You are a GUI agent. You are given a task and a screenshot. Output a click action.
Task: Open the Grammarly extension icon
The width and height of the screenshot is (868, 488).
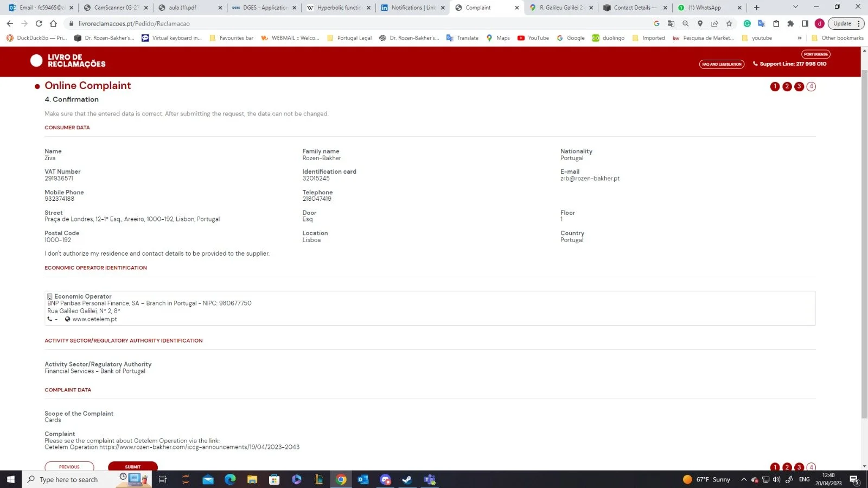[x=747, y=23]
